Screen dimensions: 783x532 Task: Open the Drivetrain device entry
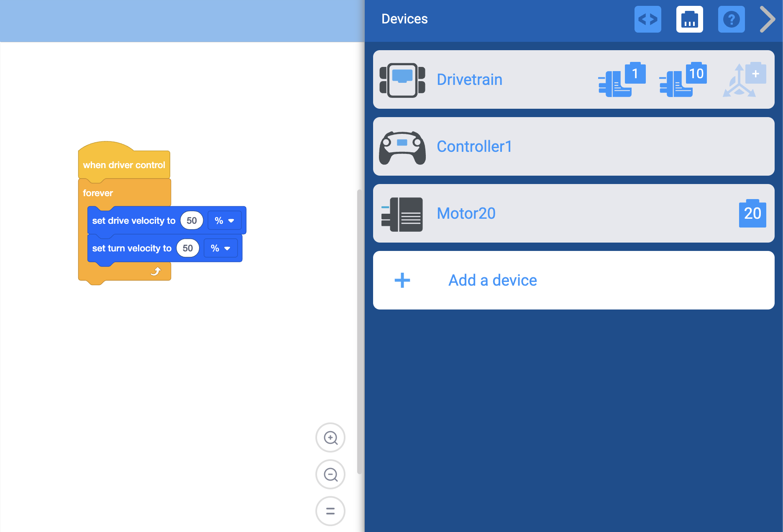573,79
